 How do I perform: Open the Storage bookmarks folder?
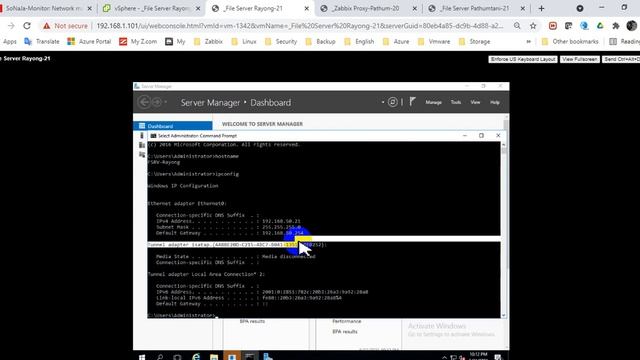pos(475,42)
